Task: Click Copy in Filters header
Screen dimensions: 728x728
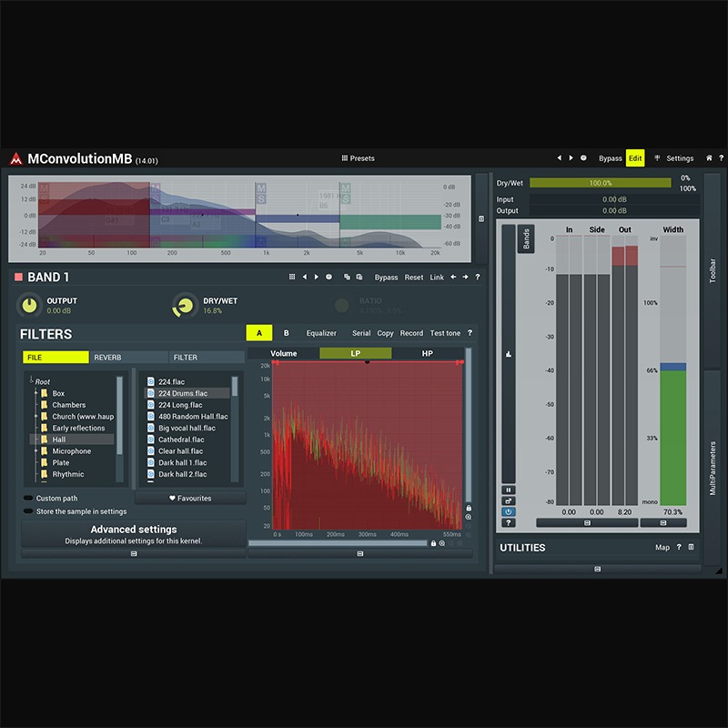Action: (x=385, y=333)
